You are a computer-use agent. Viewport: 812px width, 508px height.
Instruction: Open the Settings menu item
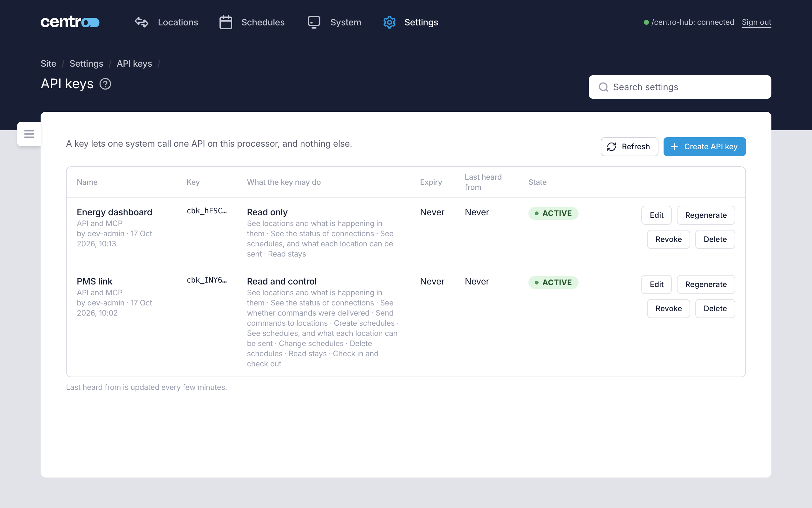tap(410, 22)
